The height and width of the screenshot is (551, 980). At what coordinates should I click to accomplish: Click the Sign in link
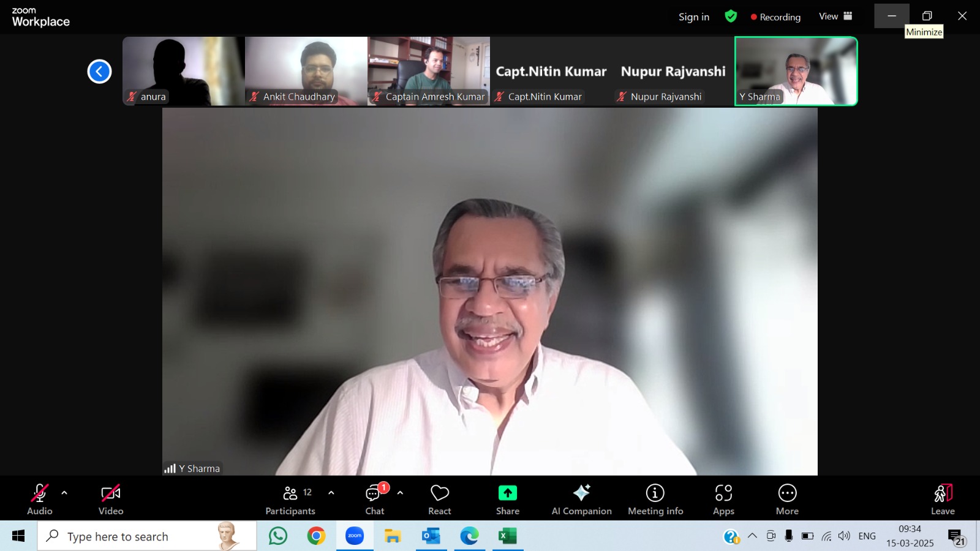tap(693, 17)
